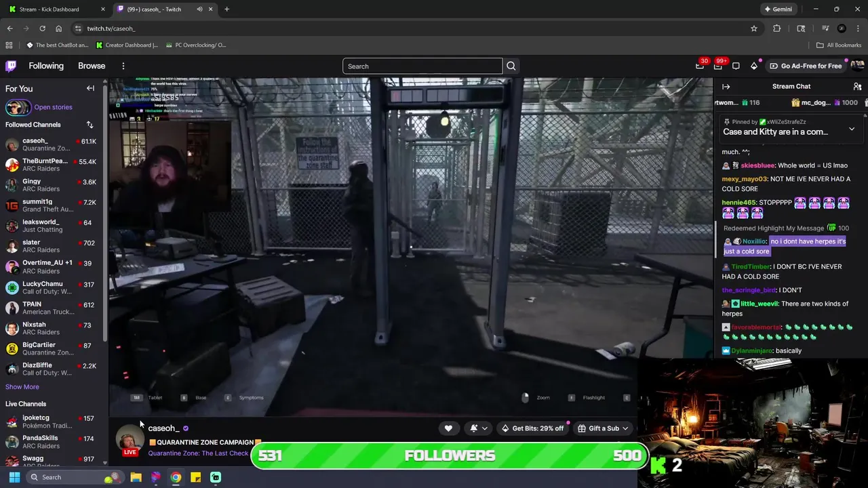Follow caseoh_ with heart button
The height and width of the screenshot is (488, 868).
[448, 428]
